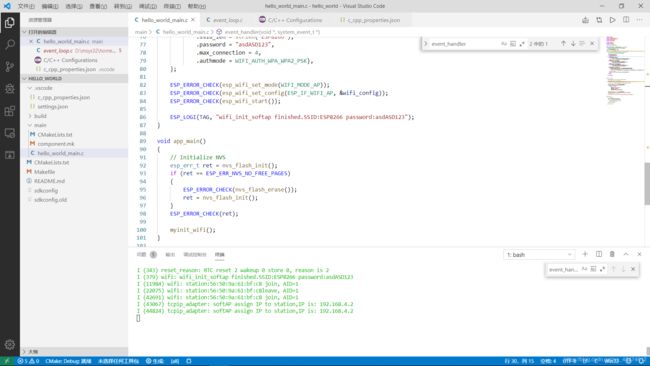The image size is (650, 366).
Task: Maximize the terminal panel with chevron-up
Action: pyautogui.click(x=626, y=254)
